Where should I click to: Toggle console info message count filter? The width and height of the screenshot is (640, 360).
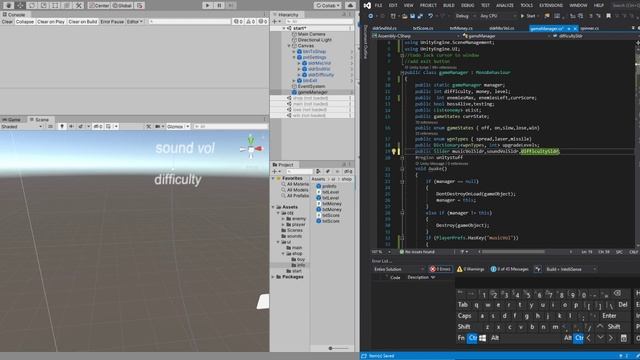click(238, 21)
